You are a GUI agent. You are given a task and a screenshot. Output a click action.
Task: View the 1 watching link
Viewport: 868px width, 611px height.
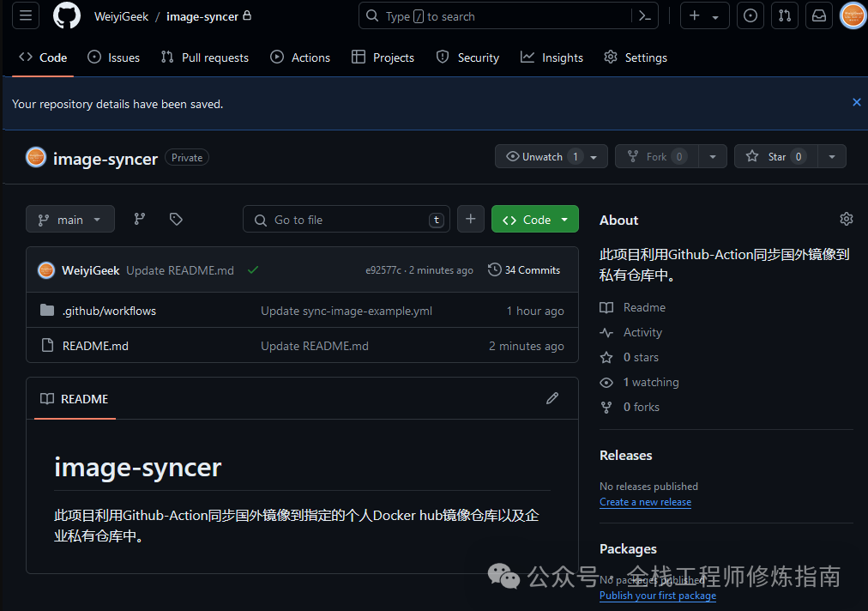(x=640, y=382)
